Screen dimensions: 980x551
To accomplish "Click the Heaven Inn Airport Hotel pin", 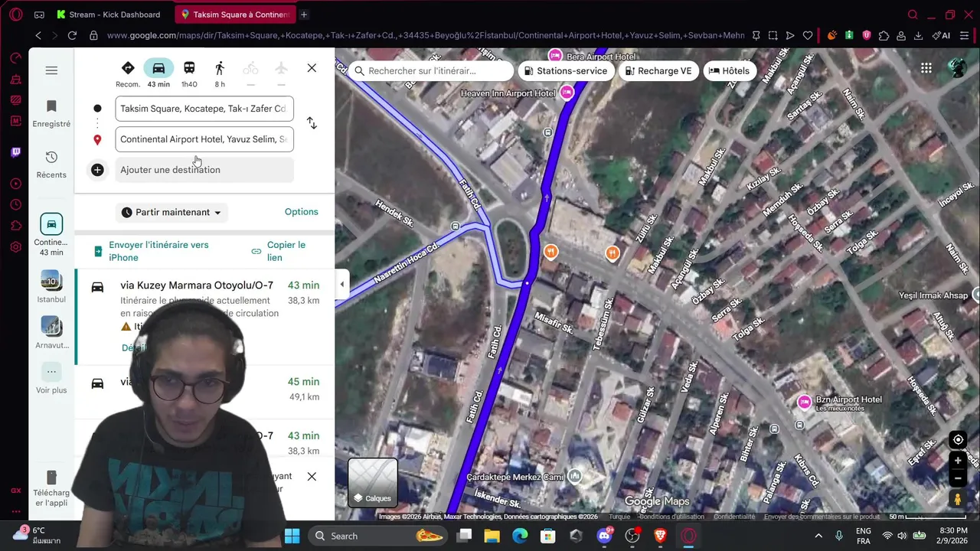I will pos(567,93).
